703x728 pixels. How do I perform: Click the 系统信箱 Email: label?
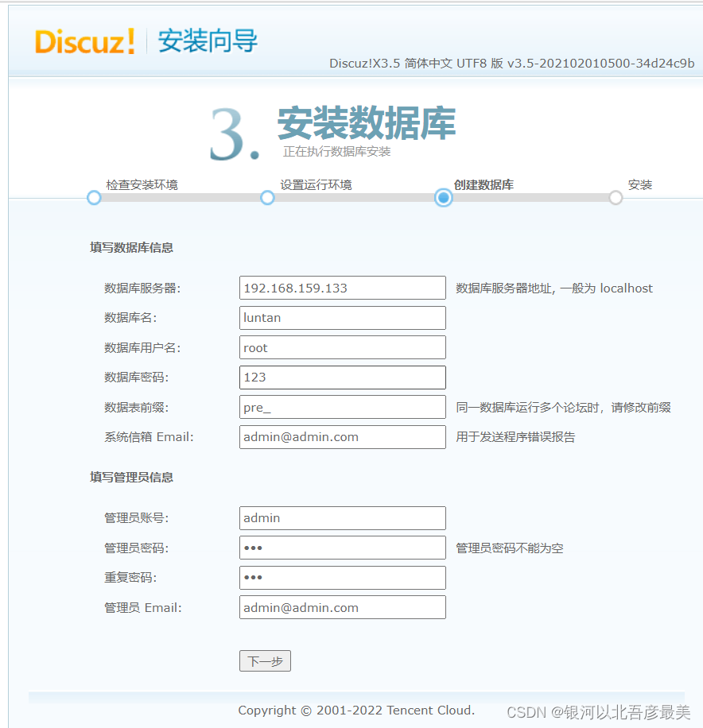[x=149, y=437]
